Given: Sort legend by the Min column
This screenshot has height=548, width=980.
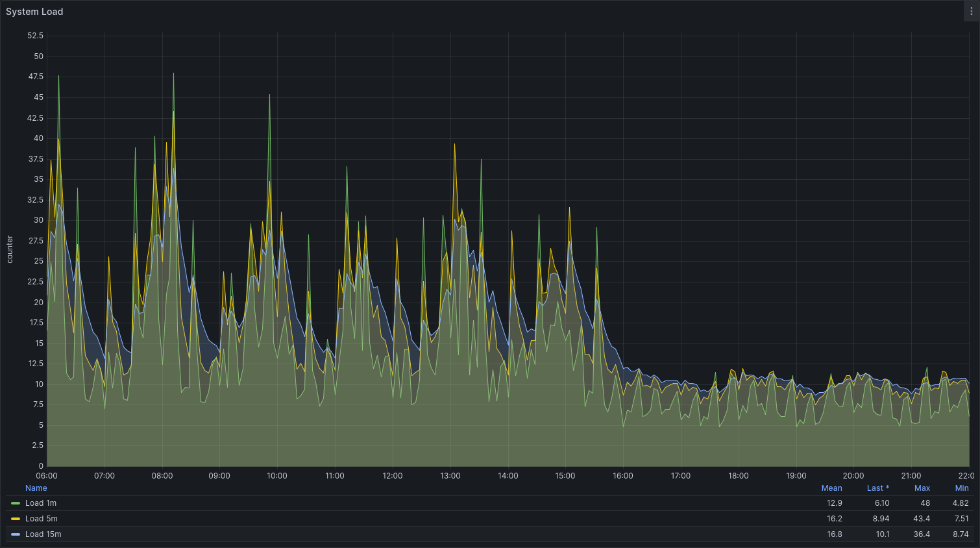Looking at the screenshot, I should (x=962, y=488).
